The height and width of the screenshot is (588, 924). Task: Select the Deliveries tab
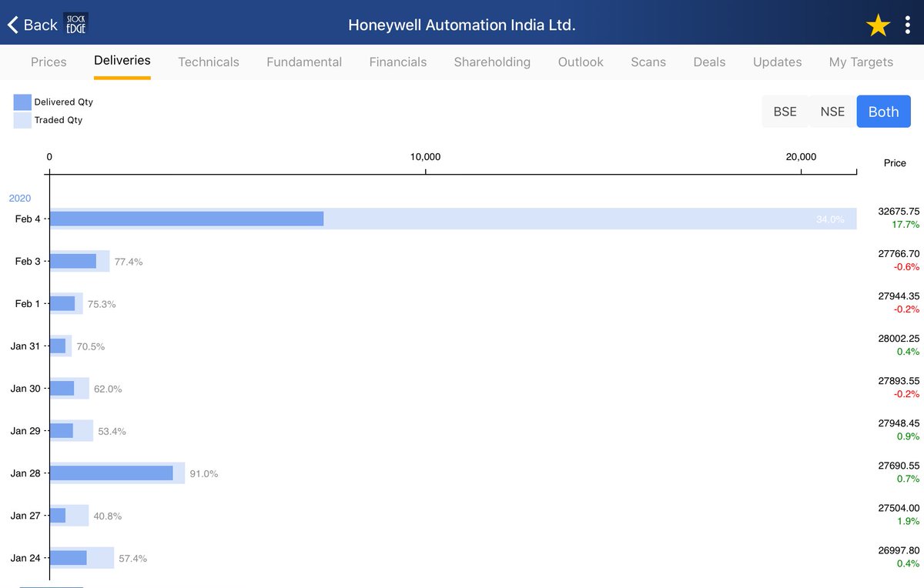122,60
